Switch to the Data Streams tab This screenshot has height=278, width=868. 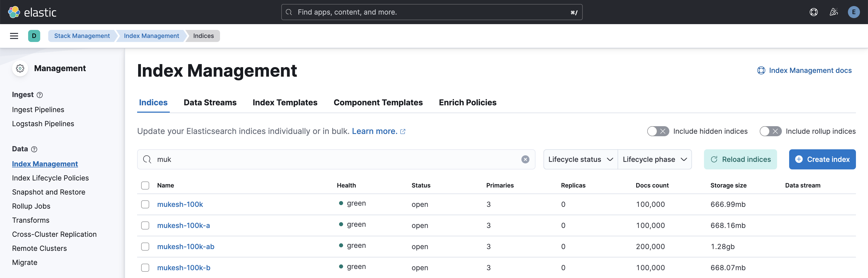tap(210, 103)
